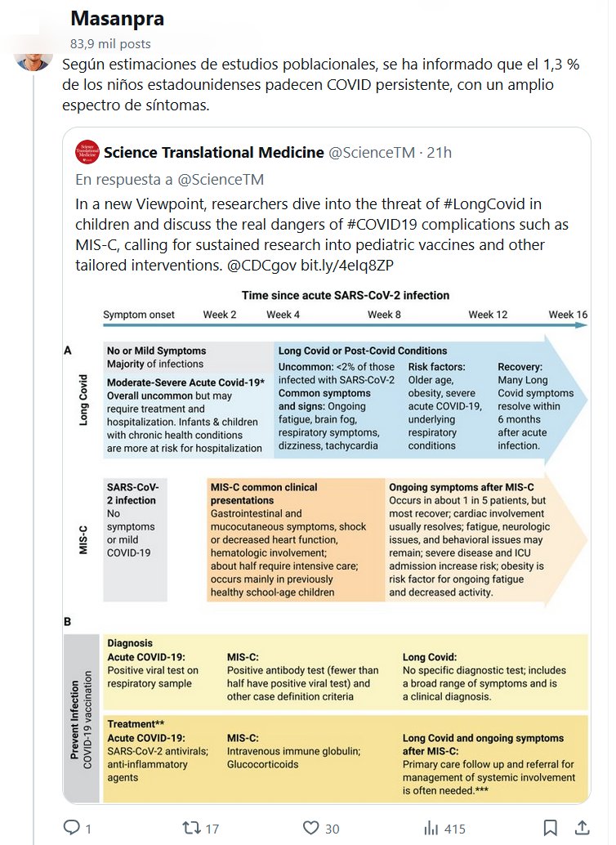Repost this post with the retweet icon
The height and width of the screenshot is (845, 616).
pyautogui.click(x=191, y=828)
